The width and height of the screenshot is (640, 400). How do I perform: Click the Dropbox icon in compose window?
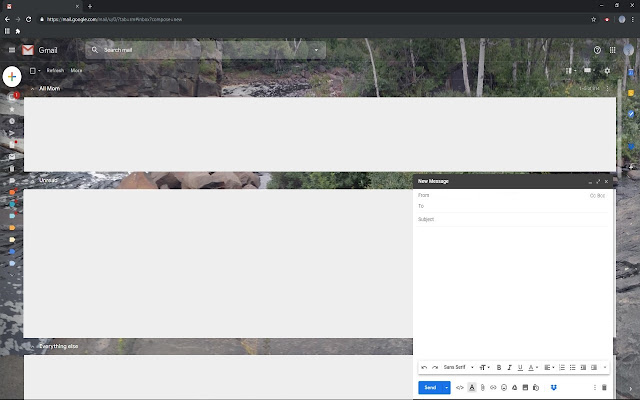pyautogui.click(x=554, y=388)
